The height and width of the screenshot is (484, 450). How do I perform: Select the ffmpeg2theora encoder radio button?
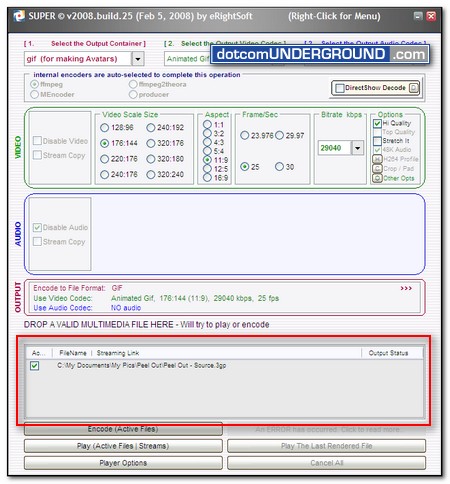click(133, 84)
